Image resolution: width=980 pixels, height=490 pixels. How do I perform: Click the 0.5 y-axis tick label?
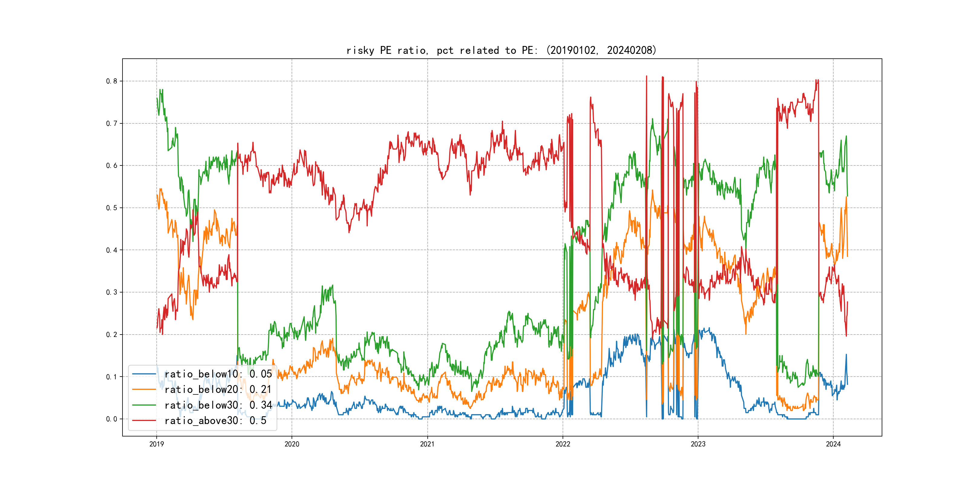(x=112, y=208)
